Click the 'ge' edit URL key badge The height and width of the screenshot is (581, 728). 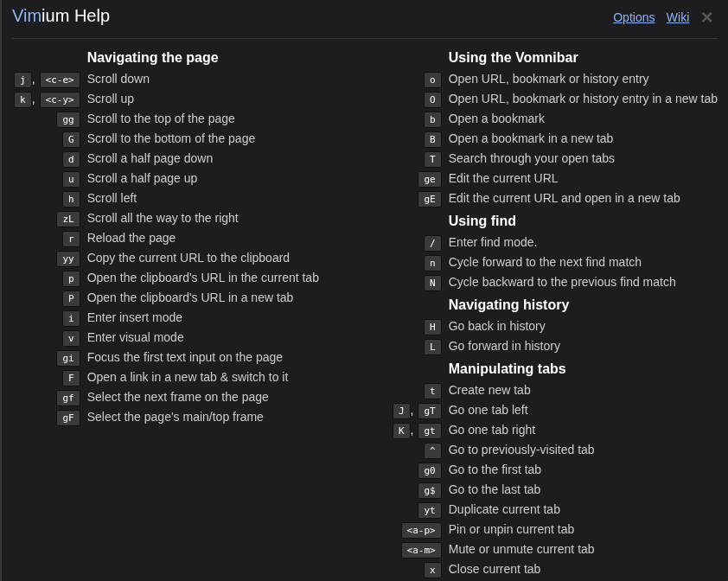click(430, 180)
